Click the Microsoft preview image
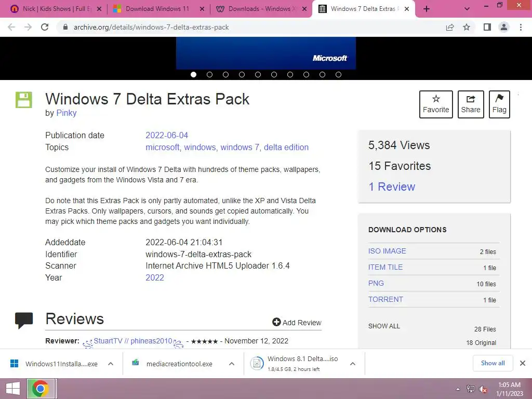The width and height of the screenshot is (532, 399). [266, 54]
